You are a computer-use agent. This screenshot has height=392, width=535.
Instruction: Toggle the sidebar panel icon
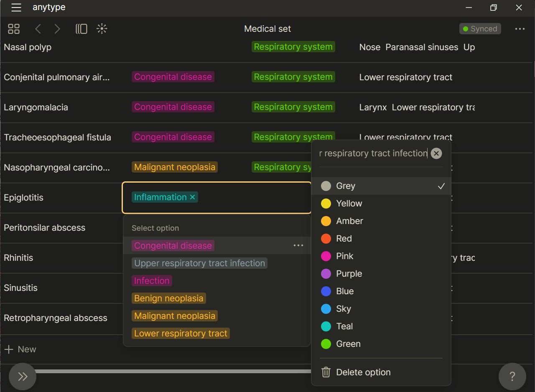81,29
